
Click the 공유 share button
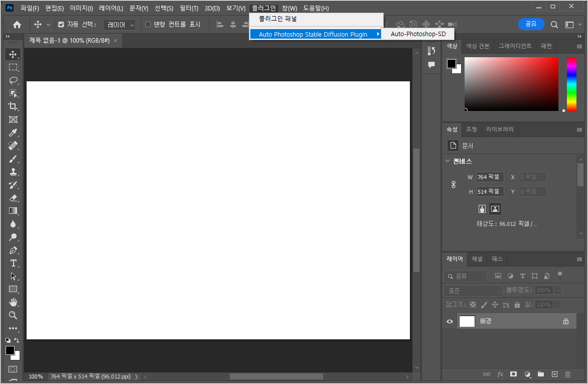[531, 24]
